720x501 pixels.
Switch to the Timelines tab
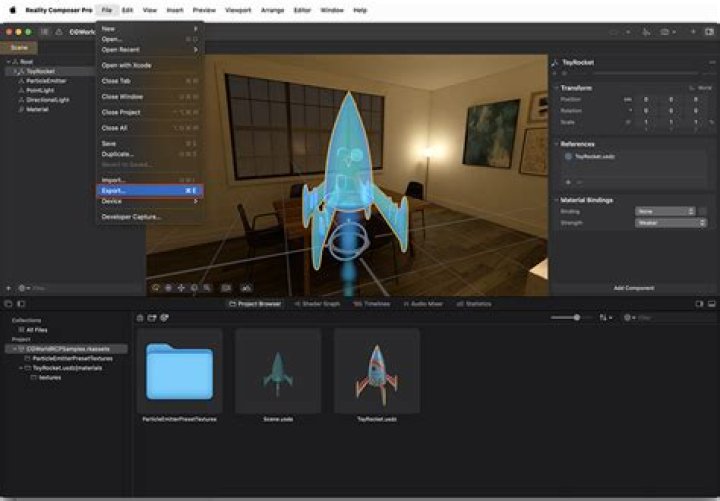click(371, 304)
